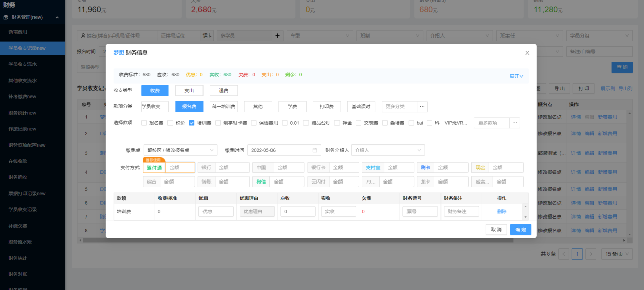Open 财务统计new in the sidebar
Screen dimensions: 644x290
(22, 113)
